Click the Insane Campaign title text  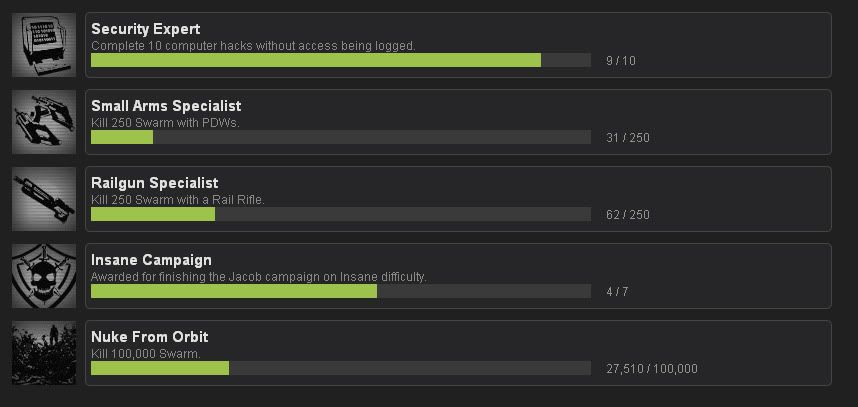[x=151, y=260]
